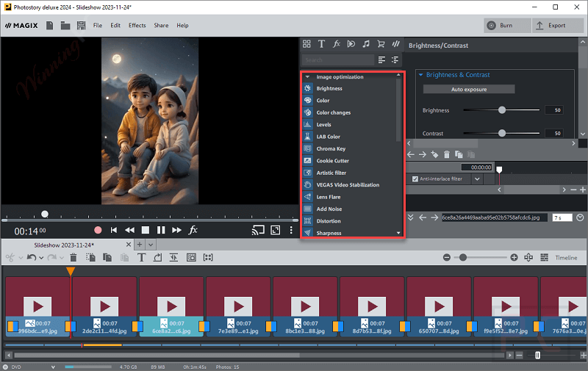
Task: Open the Templates grid tab in the media pool
Action: 306,44
